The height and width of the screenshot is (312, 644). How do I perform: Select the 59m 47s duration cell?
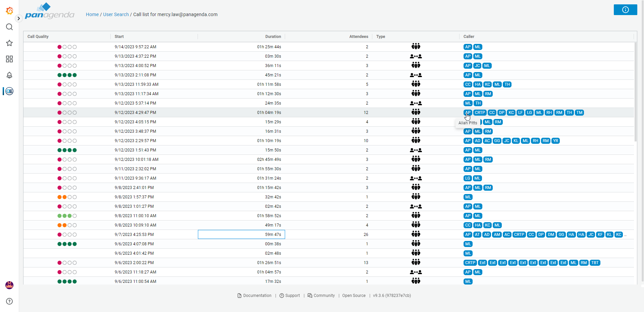241,235
